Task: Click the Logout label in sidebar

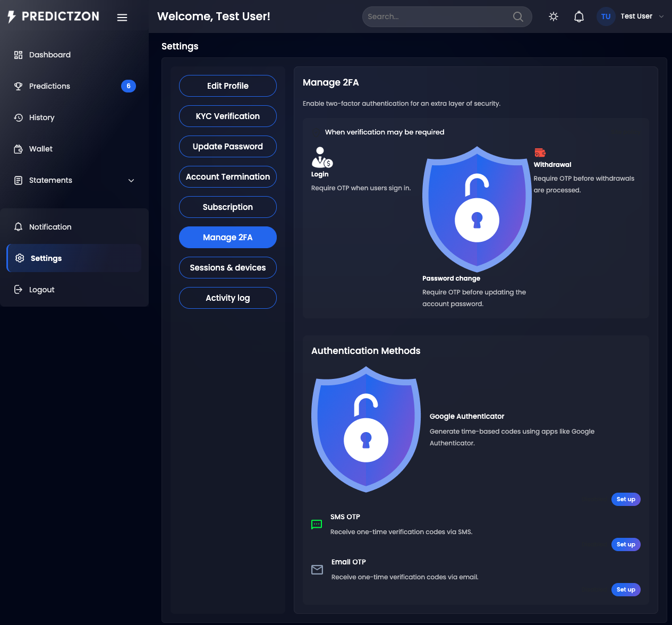Action: click(x=42, y=290)
